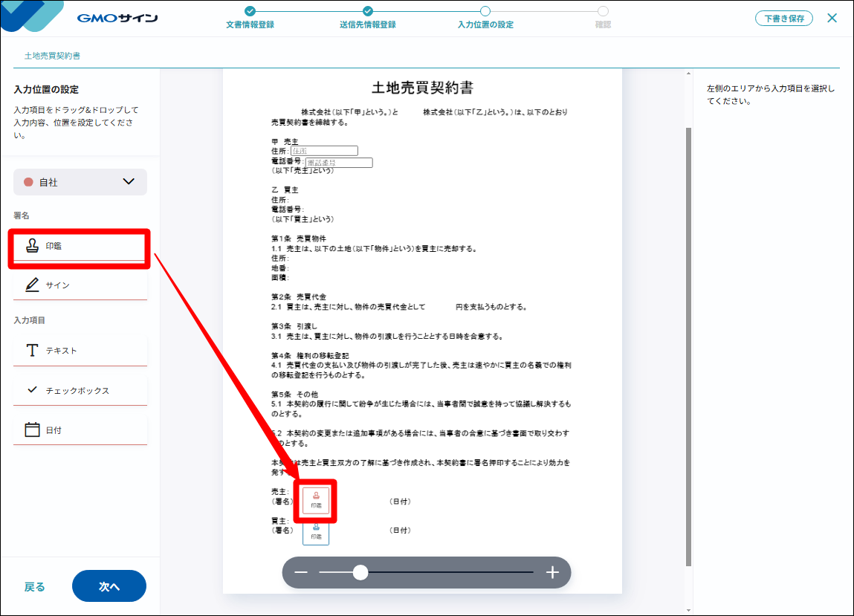
Task: Click the zoom slider handle
Action: coord(360,572)
